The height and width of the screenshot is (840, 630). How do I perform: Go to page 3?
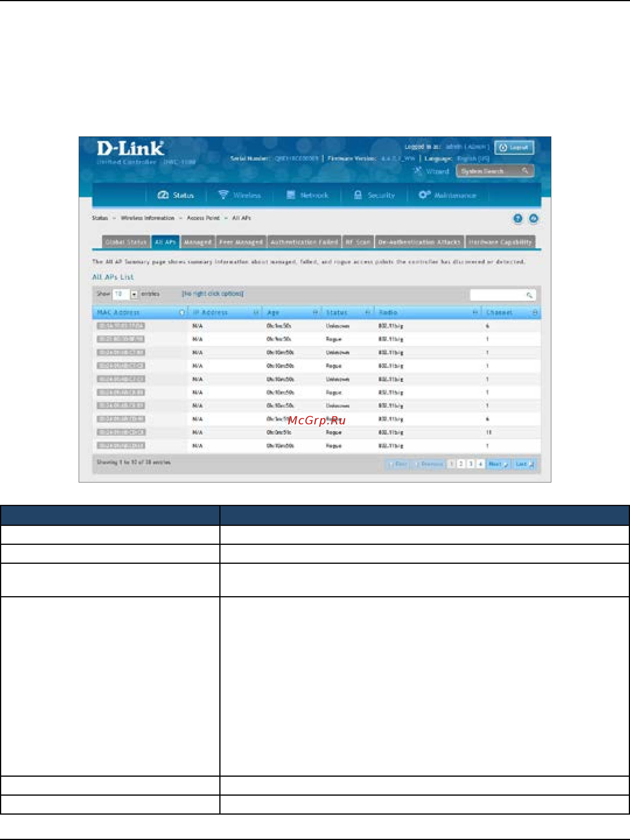click(x=471, y=464)
